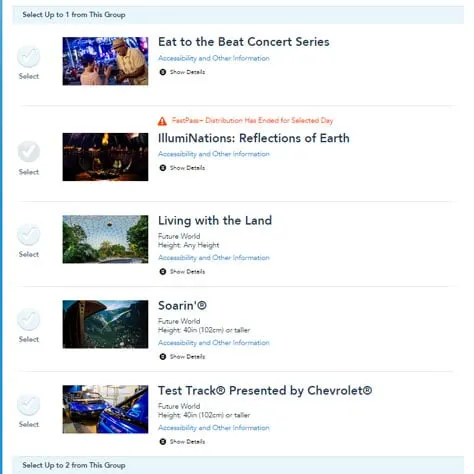Click the Select Up to 2 group header
The height and width of the screenshot is (474, 474).
pyautogui.click(x=238, y=465)
